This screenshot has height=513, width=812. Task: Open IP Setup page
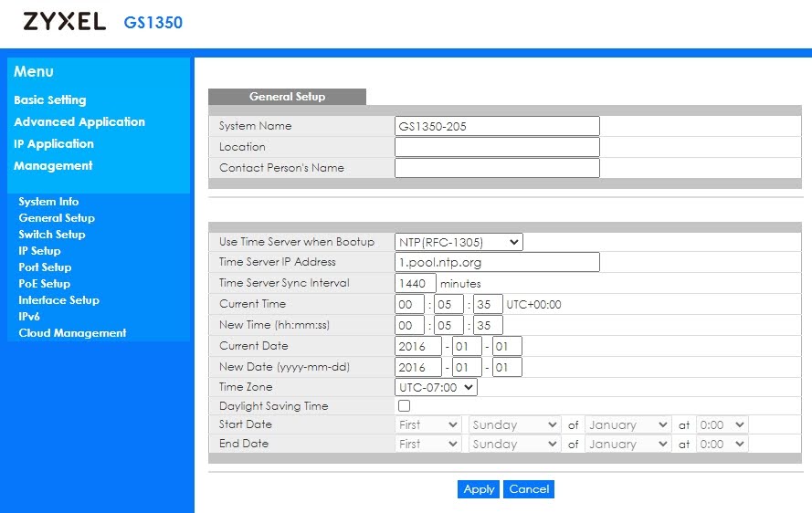39,251
